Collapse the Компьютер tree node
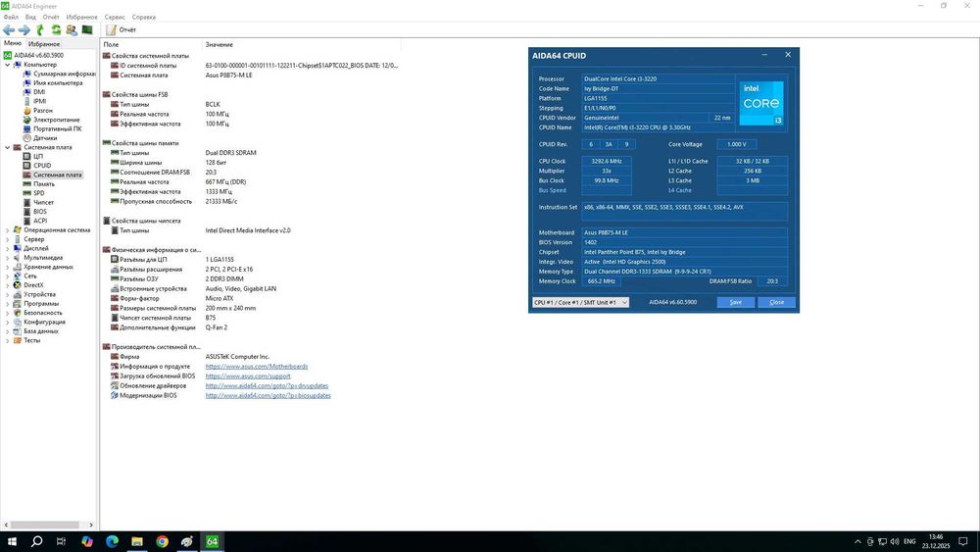This screenshot has height=552, width=980. 8,65
